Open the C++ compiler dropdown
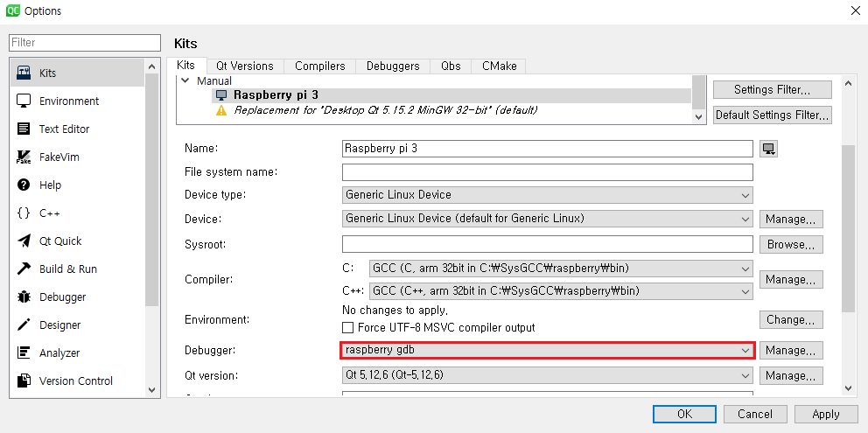Viewport: 868px width, 433px height. click(x=561, y=290)
